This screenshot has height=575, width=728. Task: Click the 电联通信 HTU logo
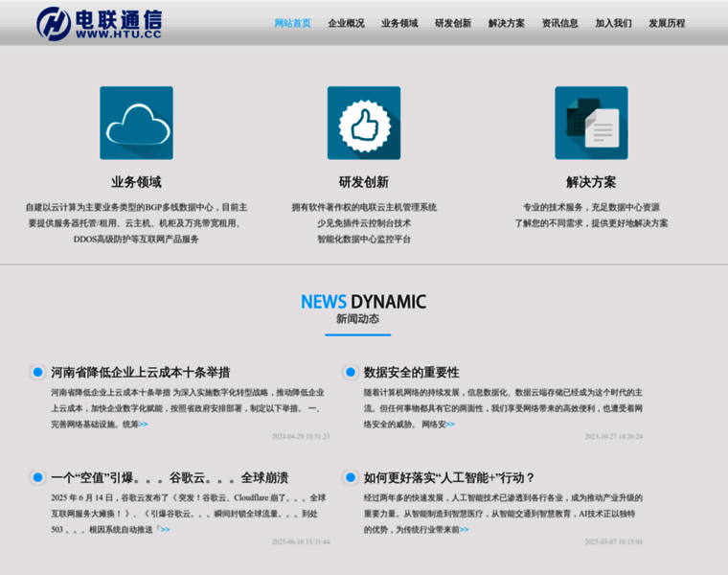click(100, 22)
